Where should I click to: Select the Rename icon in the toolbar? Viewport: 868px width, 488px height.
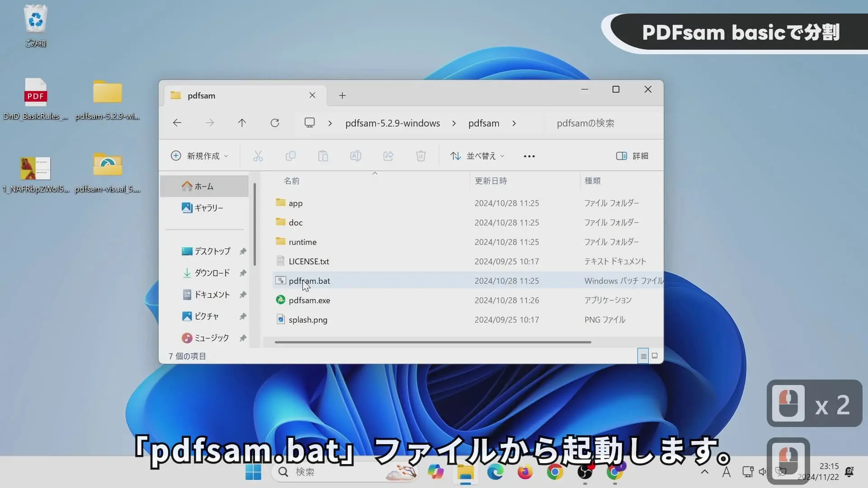coord(356,156)
